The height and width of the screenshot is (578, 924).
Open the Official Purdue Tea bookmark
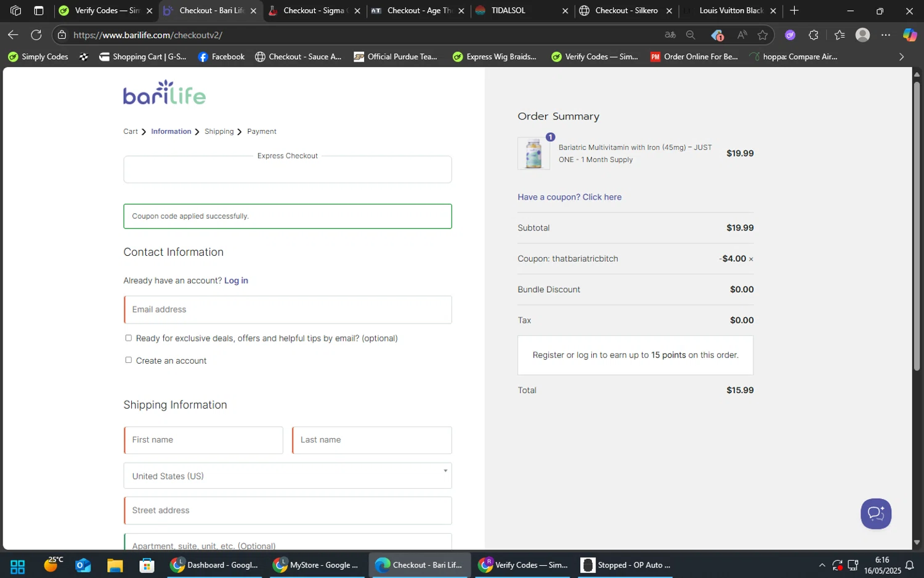[x=395, y=57]
